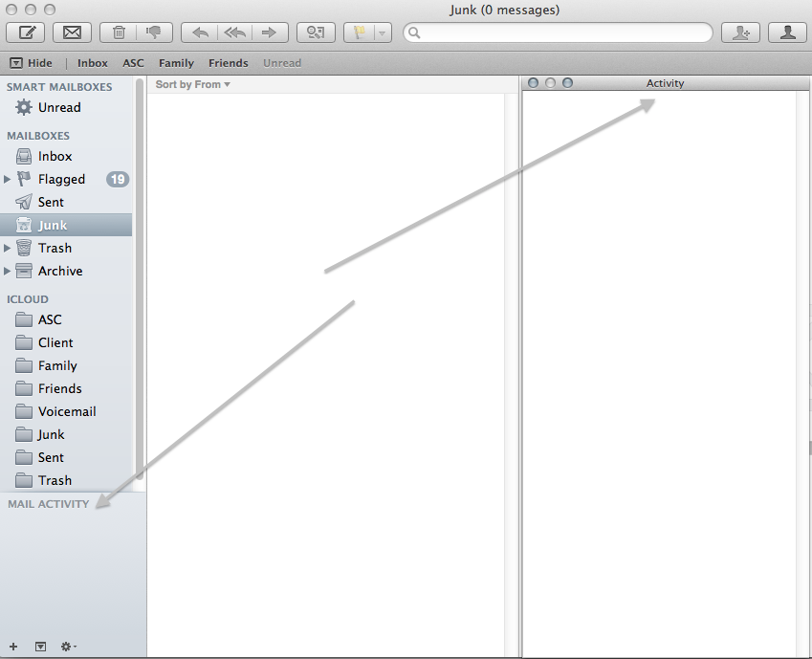Open Friends in favorites bar

tap(229, 63)
